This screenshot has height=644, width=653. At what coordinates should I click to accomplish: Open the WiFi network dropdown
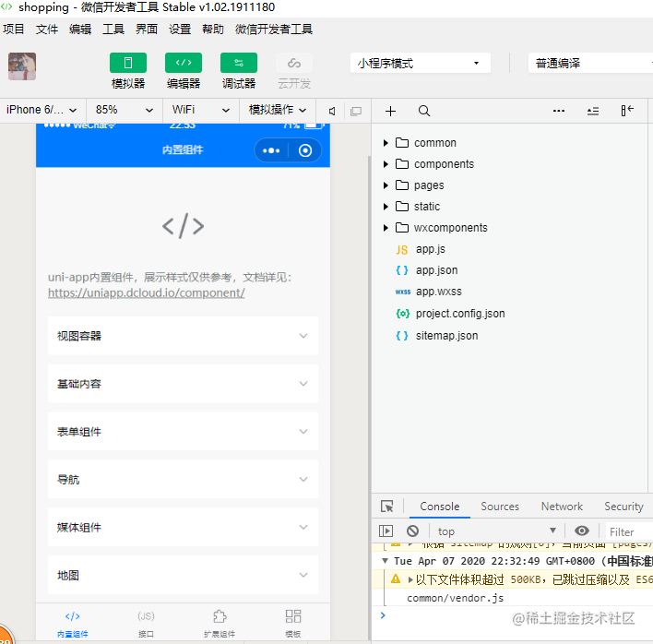click(201, 110)
